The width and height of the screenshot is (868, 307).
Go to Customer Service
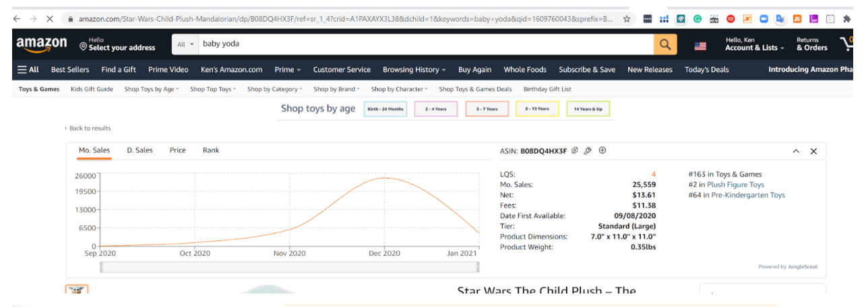(x=342, y=69)
